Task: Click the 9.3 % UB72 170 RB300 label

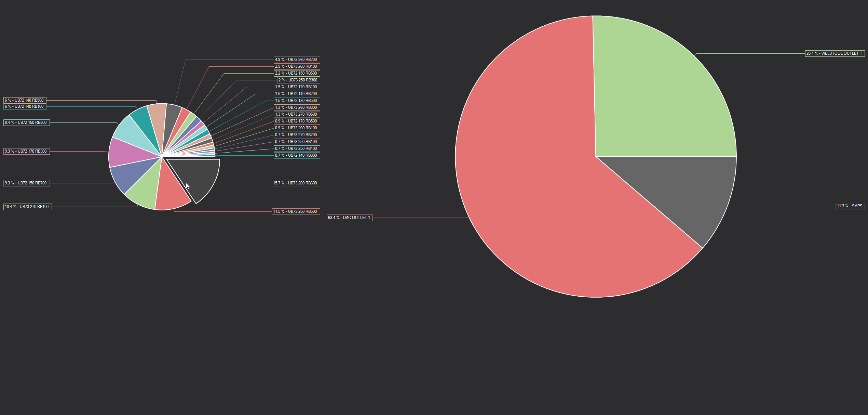Action: point(26,151)
